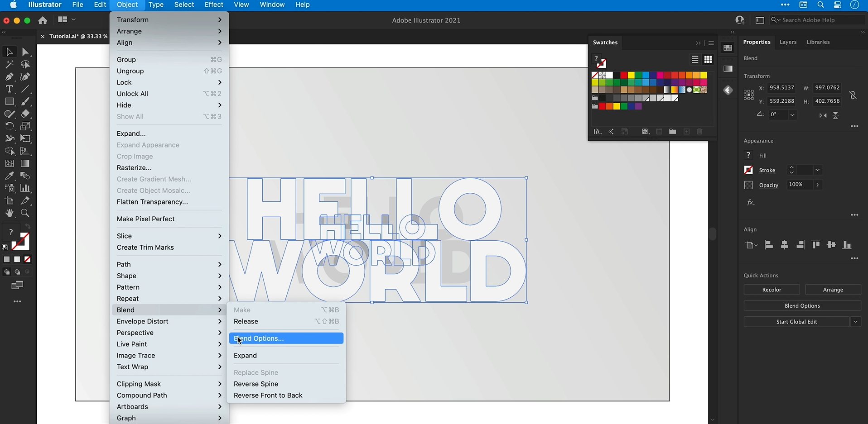The image size is (868, 424).
Task: Click the Recolor button
Action: click(772, 290)
